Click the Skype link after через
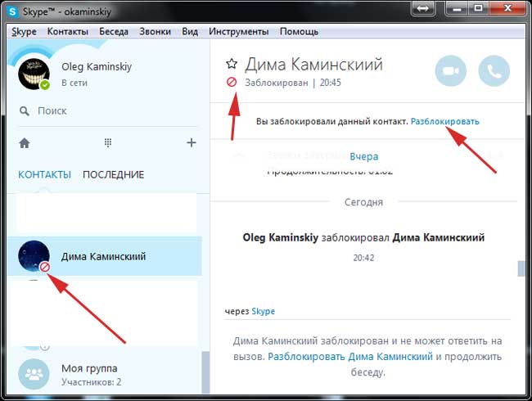 coord(264,312)
